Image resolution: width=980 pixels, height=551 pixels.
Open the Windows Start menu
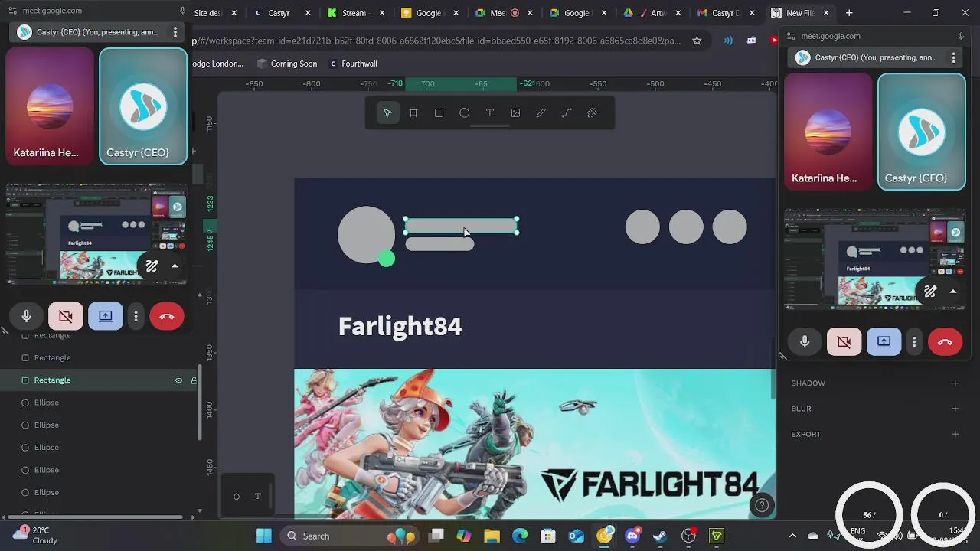(x=264, y=536)
